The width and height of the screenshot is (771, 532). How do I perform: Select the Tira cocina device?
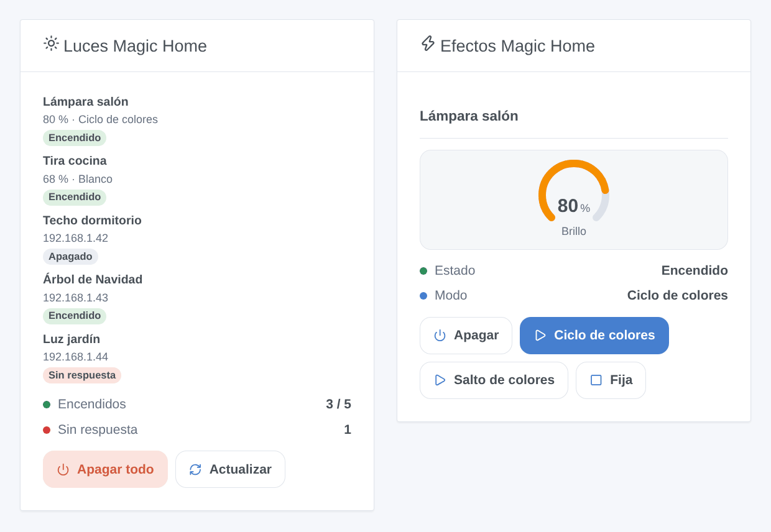tap(75, 161)
